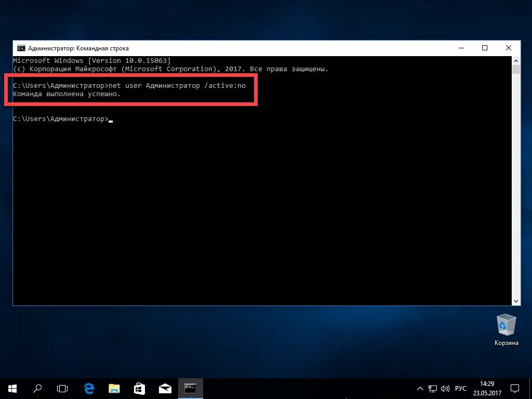This screenshot has height=399, width=532.
Task: Click the console vertical scrollbar thumb
Action: click(x=516, y=70)
